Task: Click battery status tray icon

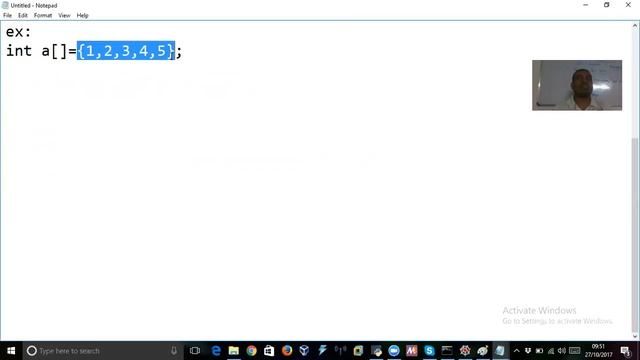Action: coord(539,351)
